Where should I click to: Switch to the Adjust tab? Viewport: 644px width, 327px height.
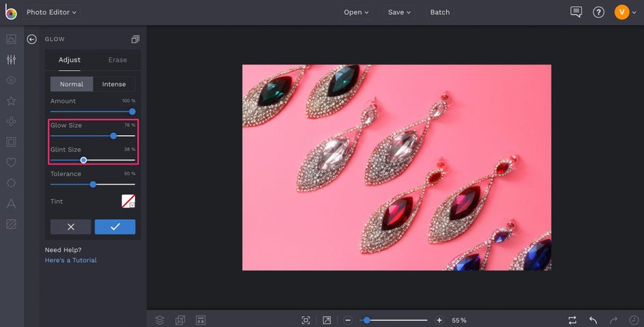[x=70, y=60]
